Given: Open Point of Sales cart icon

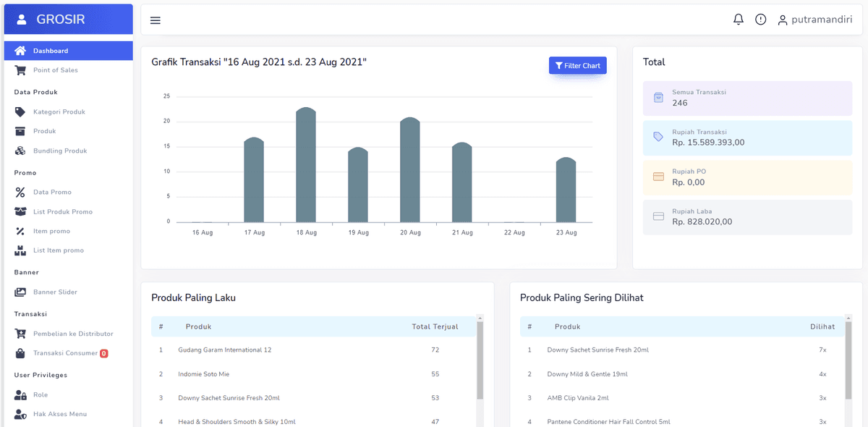Looking at the screenshot, I should [20, 70].
